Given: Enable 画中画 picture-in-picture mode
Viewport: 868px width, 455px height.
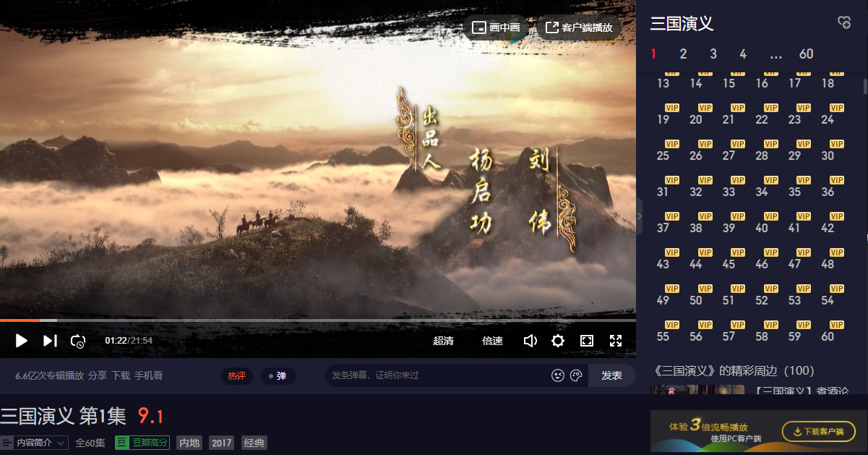Looking at the screenshot, I should click(496, 27).
